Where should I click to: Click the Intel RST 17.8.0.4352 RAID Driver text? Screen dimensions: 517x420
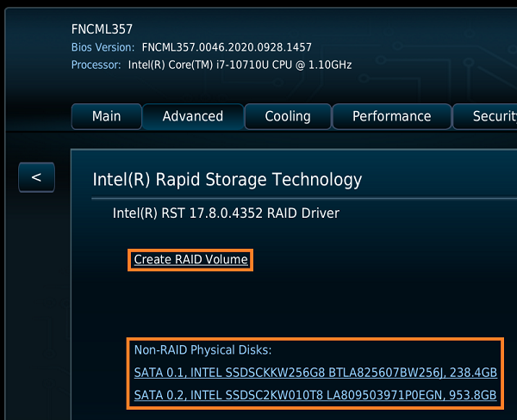[x=226, y=213]
